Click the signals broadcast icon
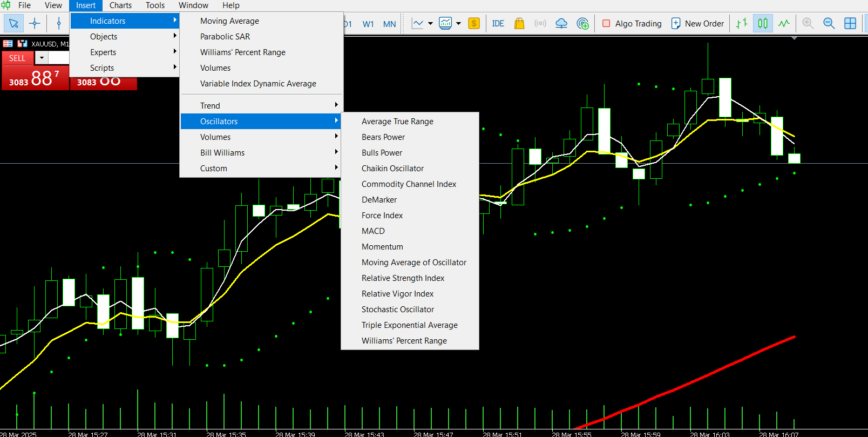The image size is (868, 437). (540, 23)
